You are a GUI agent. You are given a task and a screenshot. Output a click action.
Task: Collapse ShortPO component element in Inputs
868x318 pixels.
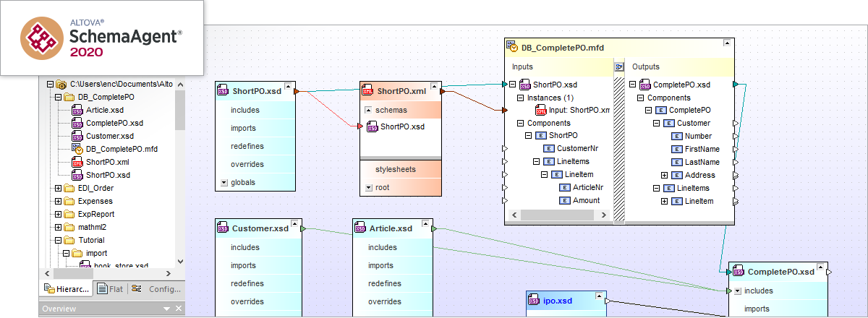[x=529, y=137]
